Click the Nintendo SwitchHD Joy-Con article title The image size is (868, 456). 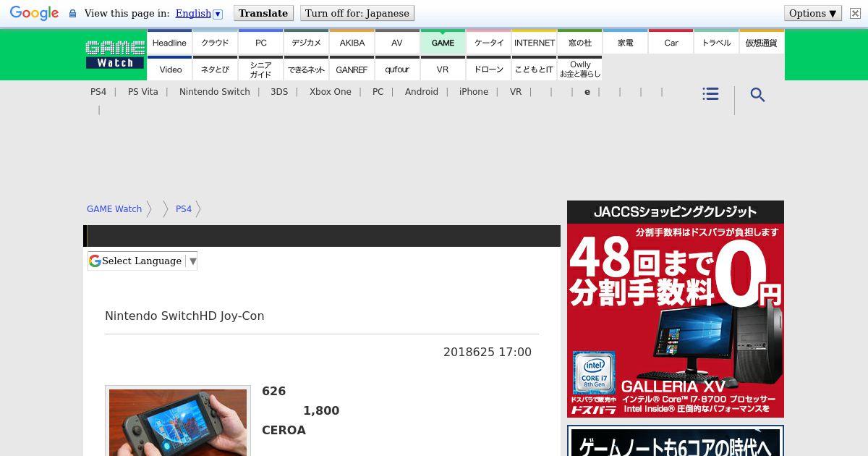click(184, 316)
